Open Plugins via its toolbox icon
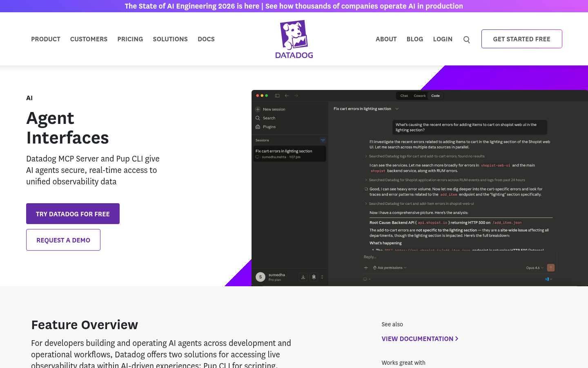This screenshot has width=588, height=368. coord(258,127)
